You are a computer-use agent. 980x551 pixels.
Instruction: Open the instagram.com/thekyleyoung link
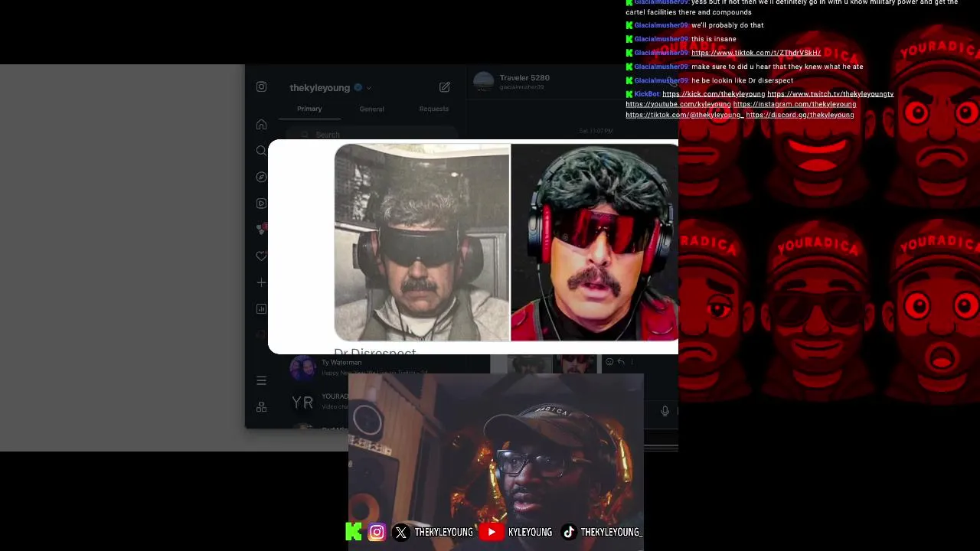(795, 104)
